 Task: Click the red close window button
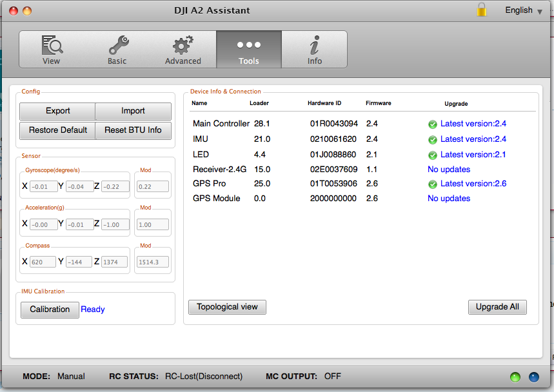(14, 11)
